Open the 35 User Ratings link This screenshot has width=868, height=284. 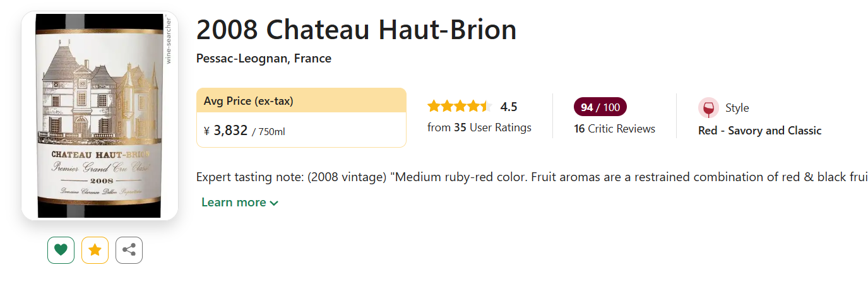[479, 127]
